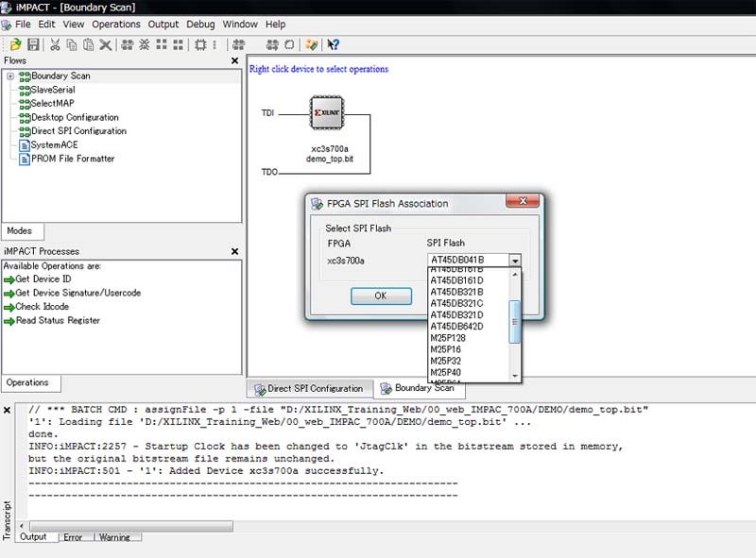Choose M25P40 from the flash list
The height and width of the screenshot is (558, 756).
468,373
